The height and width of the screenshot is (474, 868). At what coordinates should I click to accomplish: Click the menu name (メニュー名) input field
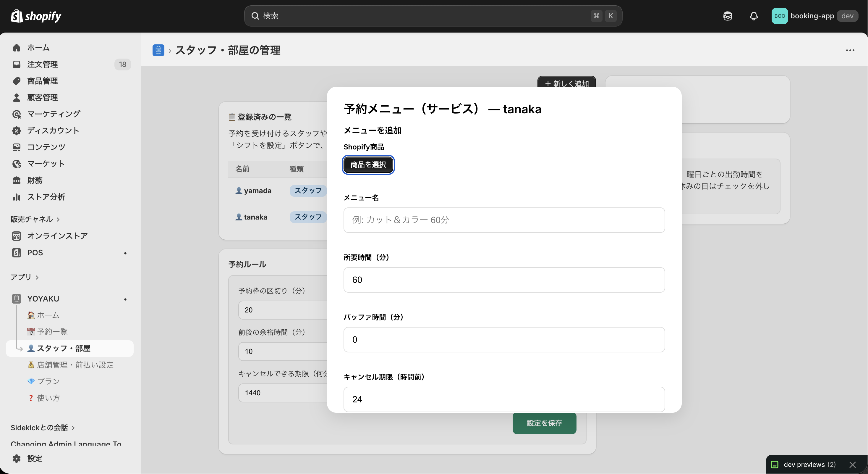point(504,220)
